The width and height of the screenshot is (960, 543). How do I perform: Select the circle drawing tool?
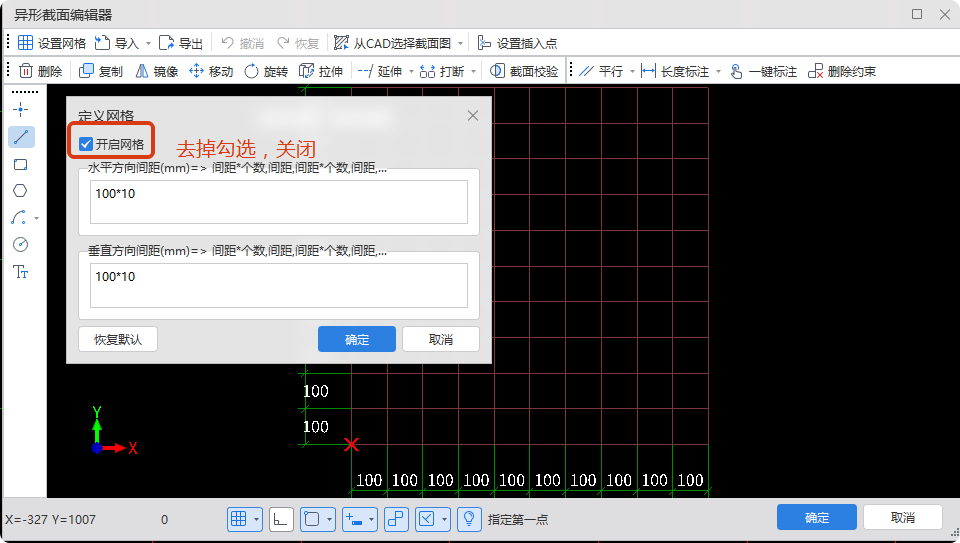click(21, 245)
